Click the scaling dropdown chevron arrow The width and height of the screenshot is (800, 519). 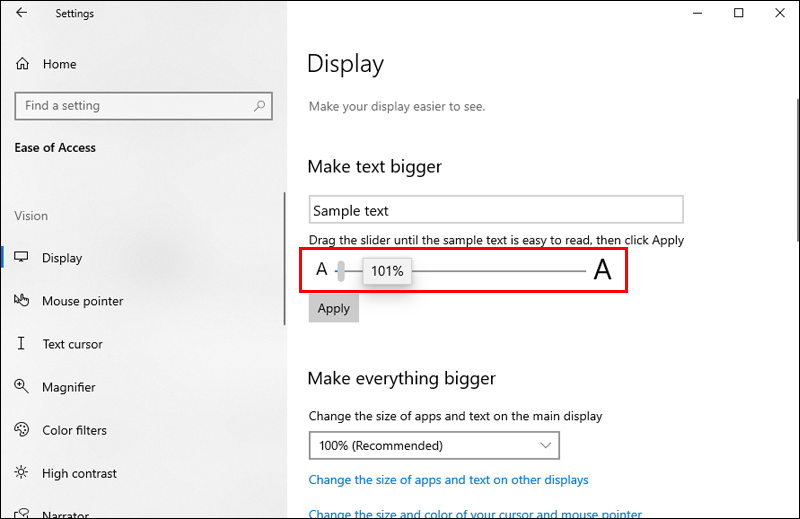[x=545, y=446]
